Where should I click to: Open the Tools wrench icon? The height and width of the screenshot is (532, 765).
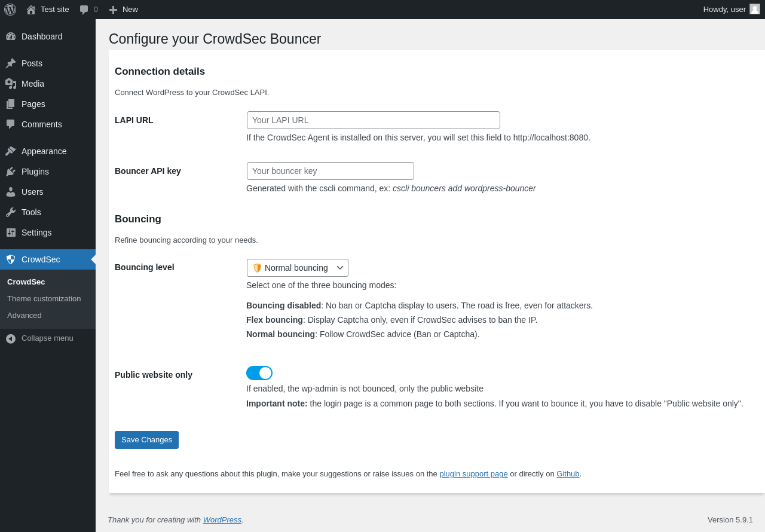(x=11, y=212)
